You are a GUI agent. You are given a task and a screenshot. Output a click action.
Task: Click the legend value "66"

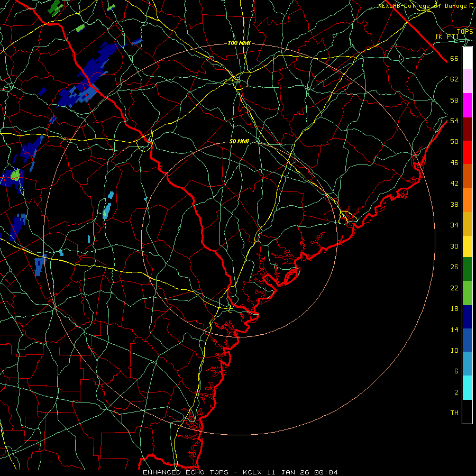(454, 58)
